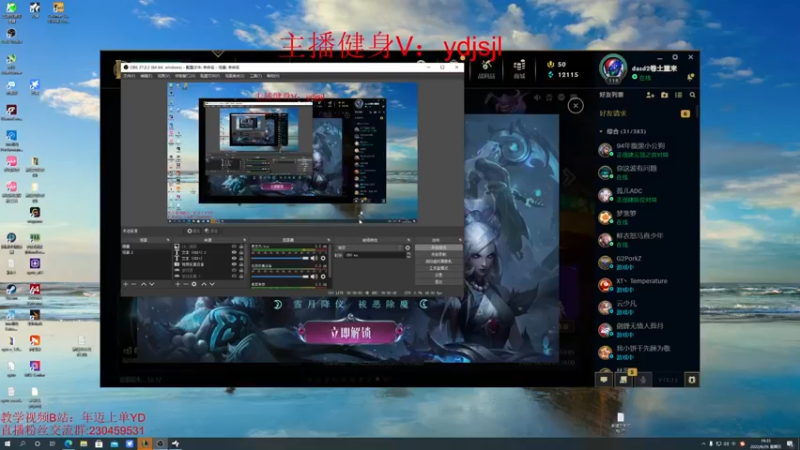Pop out the OBS sources dock via header icon
The width and height of the screenshot is (800, 450).
[244, 240]
